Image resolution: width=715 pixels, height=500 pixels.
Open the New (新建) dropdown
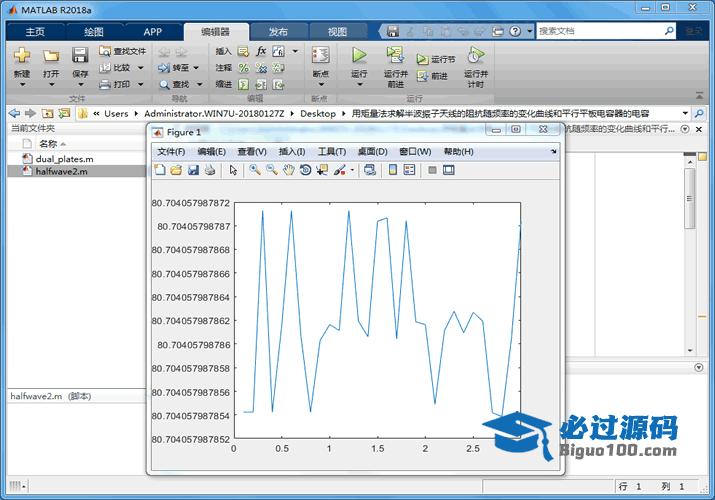pos(22,74)
